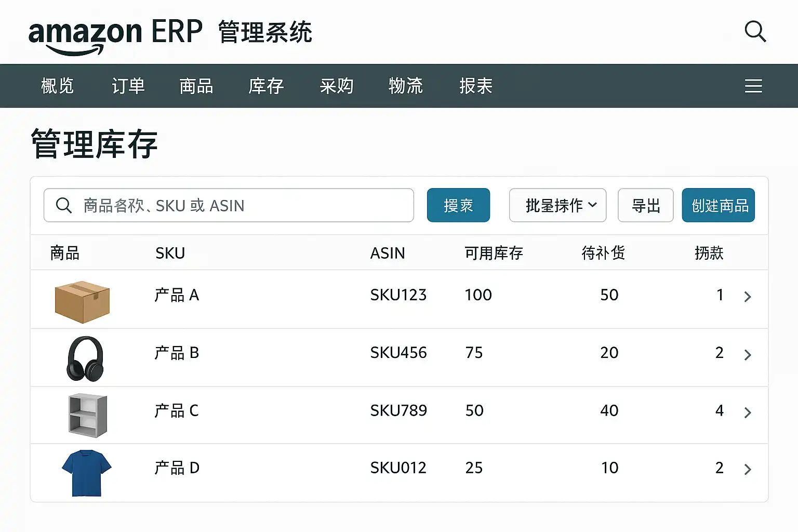Click the SKU789 cell
Viewport: 798px width, 532px height.
coord(398,410)
